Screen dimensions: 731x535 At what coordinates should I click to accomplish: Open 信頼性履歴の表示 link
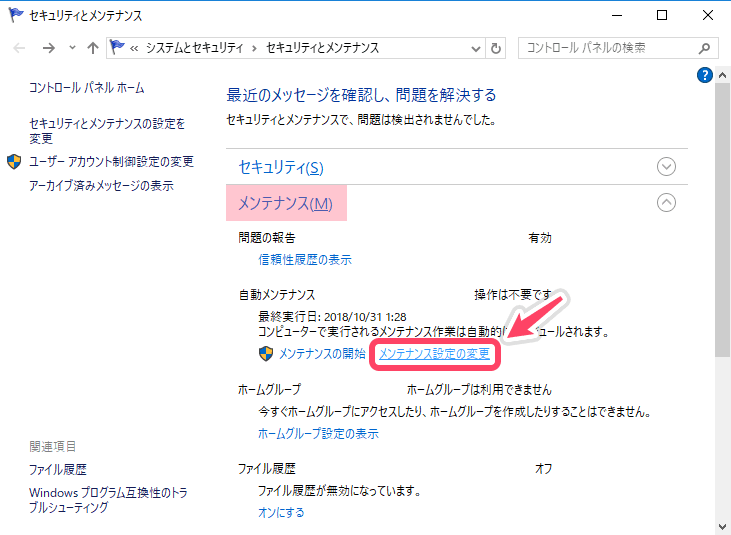[305, 260]
